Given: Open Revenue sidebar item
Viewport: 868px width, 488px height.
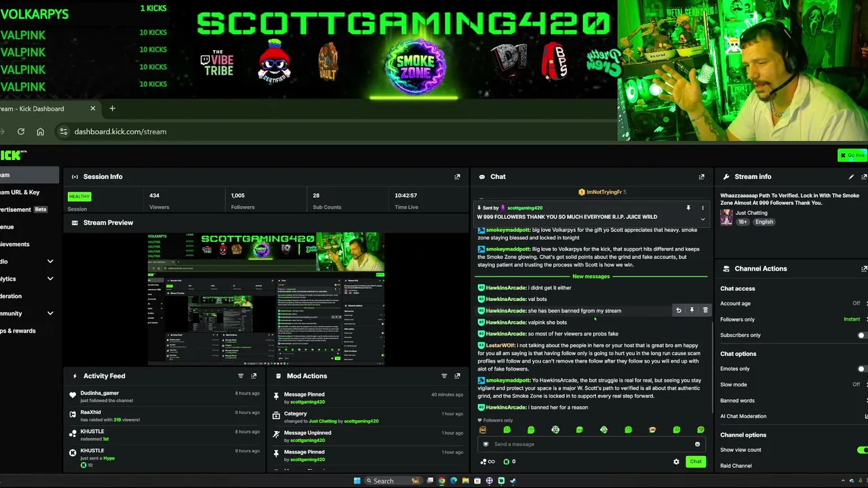Looking at the screenshot, I should (x=7, y=227).
